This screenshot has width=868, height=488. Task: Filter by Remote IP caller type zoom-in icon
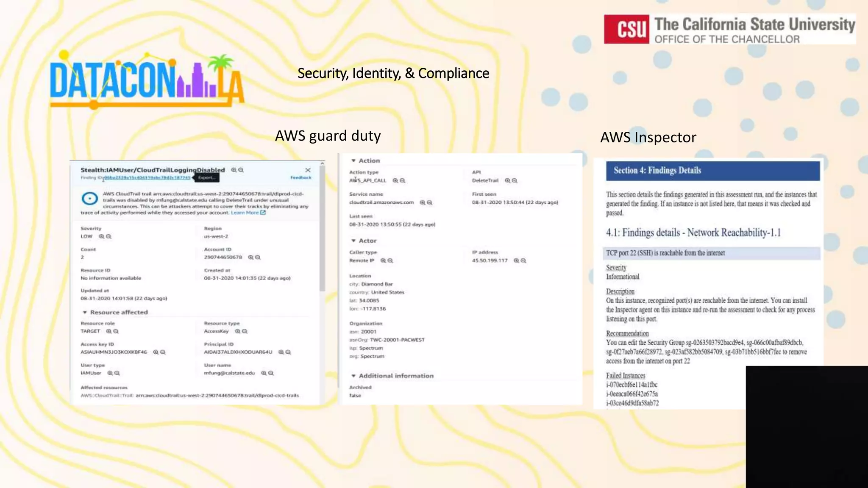[x=383, y=261]
